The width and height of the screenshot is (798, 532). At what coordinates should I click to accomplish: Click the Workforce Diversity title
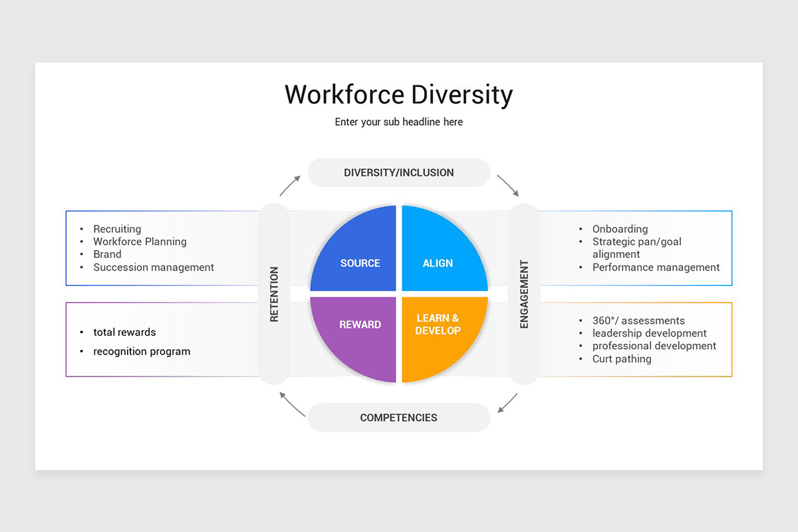pyautogui.click(x=398, y=94)
